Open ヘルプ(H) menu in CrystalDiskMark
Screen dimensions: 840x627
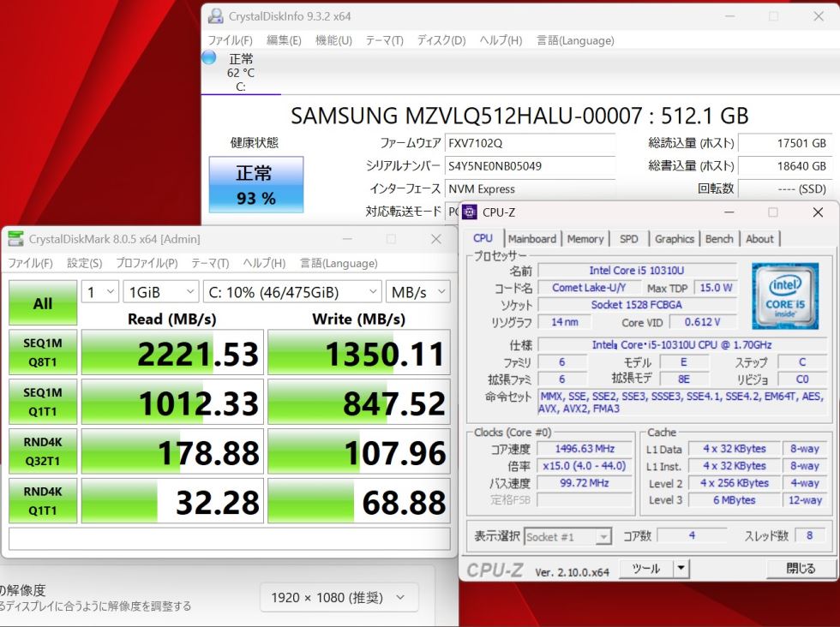click(264, 263)
